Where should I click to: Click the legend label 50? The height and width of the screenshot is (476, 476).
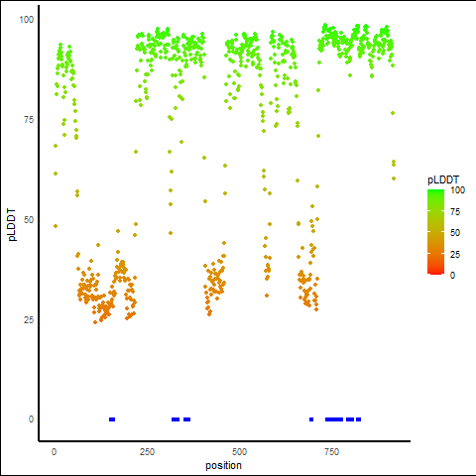pos(455,233)
